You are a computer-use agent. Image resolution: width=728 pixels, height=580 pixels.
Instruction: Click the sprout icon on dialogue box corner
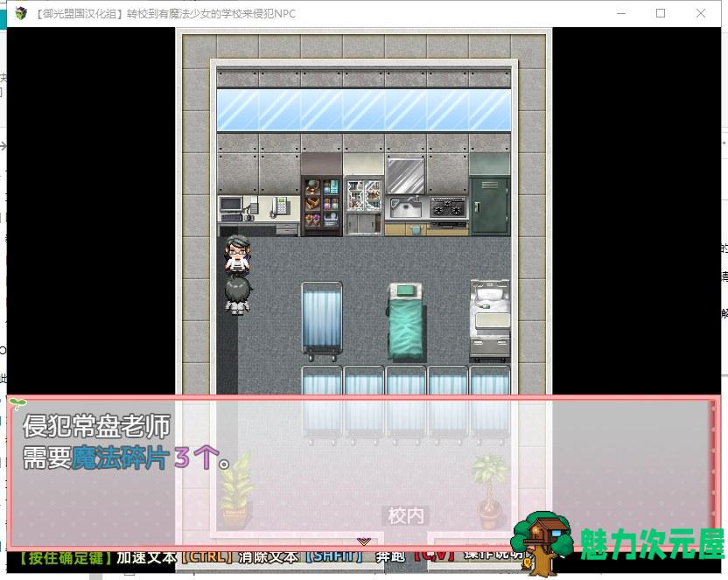[17, 403]
